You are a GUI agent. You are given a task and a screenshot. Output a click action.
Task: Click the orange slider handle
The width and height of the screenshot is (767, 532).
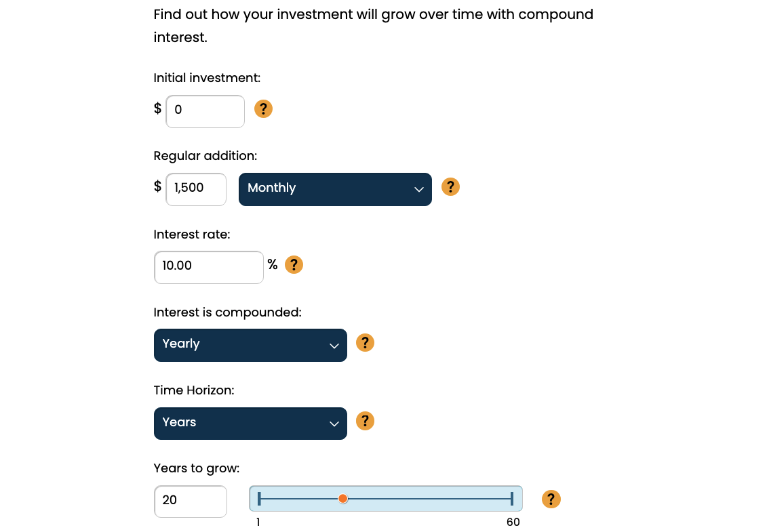(343, 499)
